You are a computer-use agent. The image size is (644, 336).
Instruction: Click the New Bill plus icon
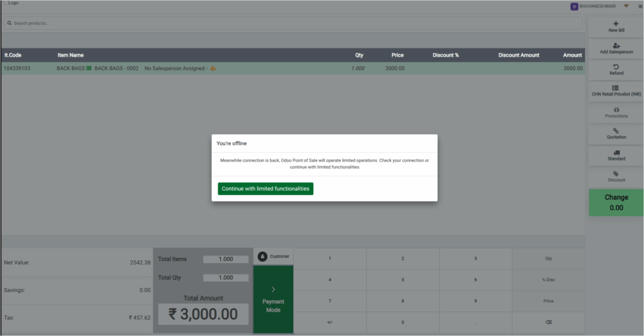(x=616, y=24)
